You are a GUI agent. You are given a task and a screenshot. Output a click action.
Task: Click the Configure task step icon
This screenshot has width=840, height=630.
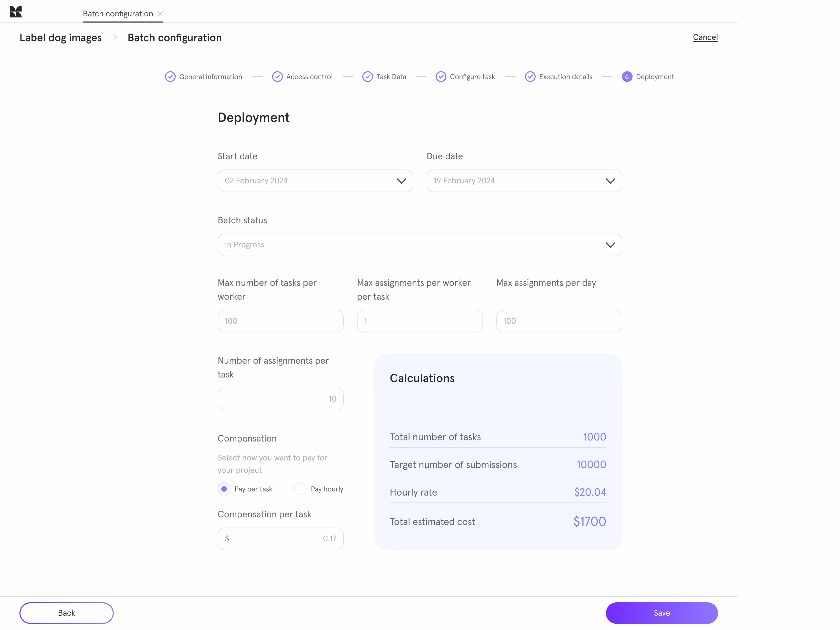coord(441,77)
